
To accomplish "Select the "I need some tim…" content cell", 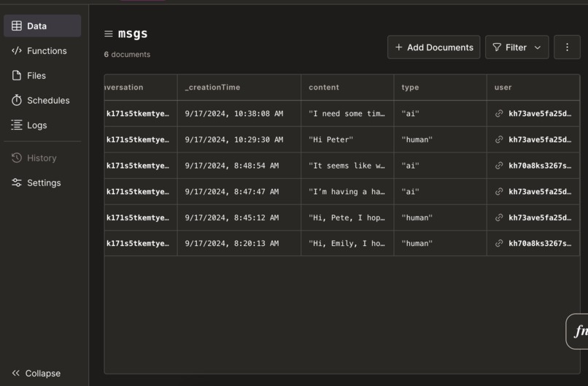I will click(x=348, y=113).
